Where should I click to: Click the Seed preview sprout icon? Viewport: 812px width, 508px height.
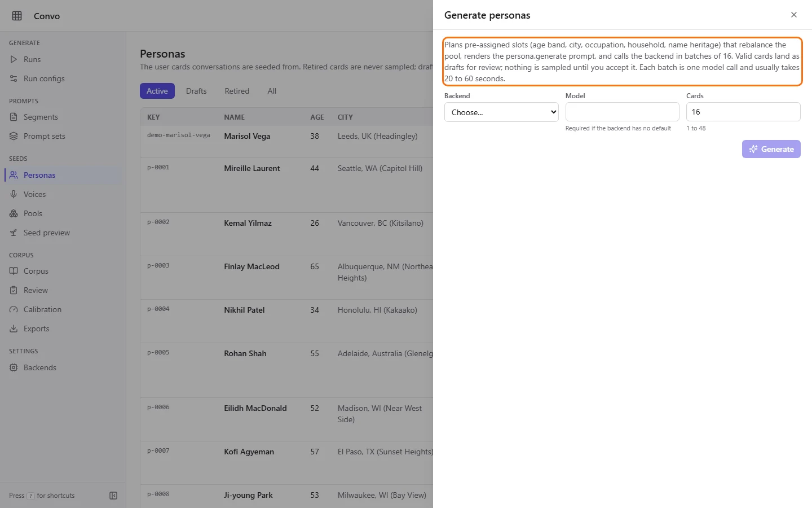[14, 233]
